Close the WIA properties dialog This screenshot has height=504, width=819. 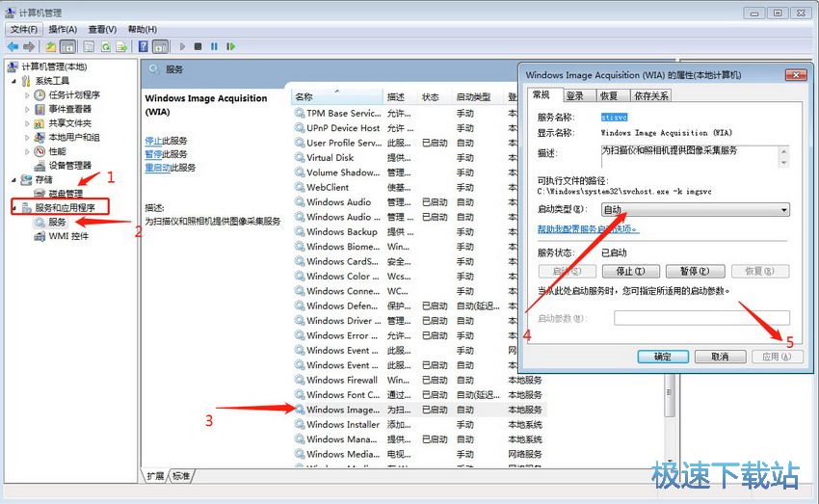796,75
